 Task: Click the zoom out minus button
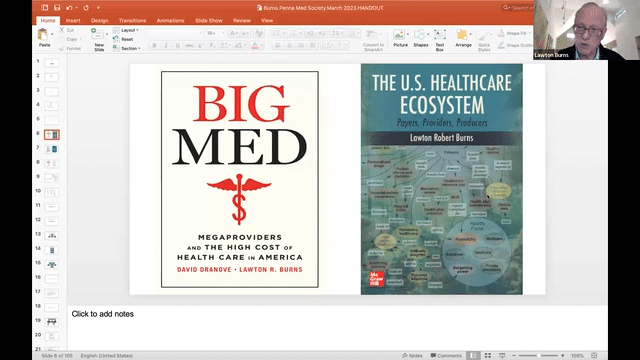[x=514, y=356]
